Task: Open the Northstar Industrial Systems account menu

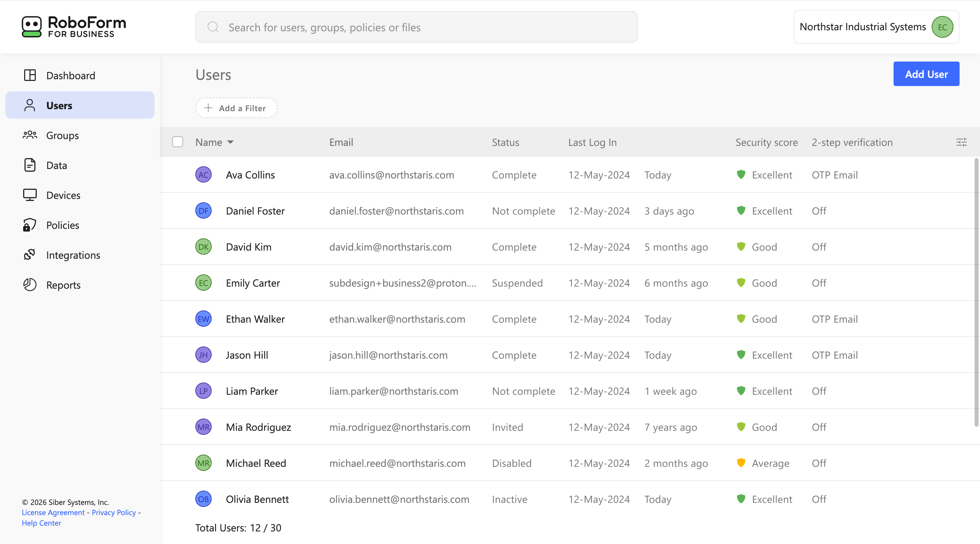Action: [x=876, y=27]
